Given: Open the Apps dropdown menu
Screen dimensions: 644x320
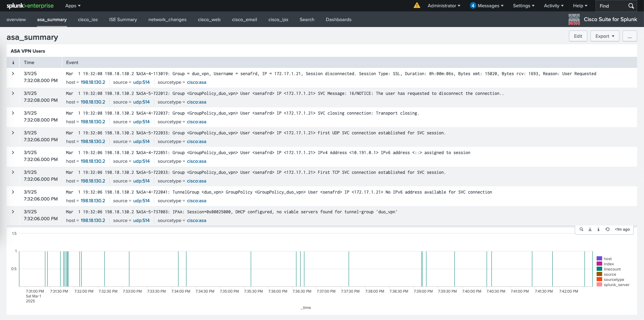Looking at the screenshot, I should (73, 6).
